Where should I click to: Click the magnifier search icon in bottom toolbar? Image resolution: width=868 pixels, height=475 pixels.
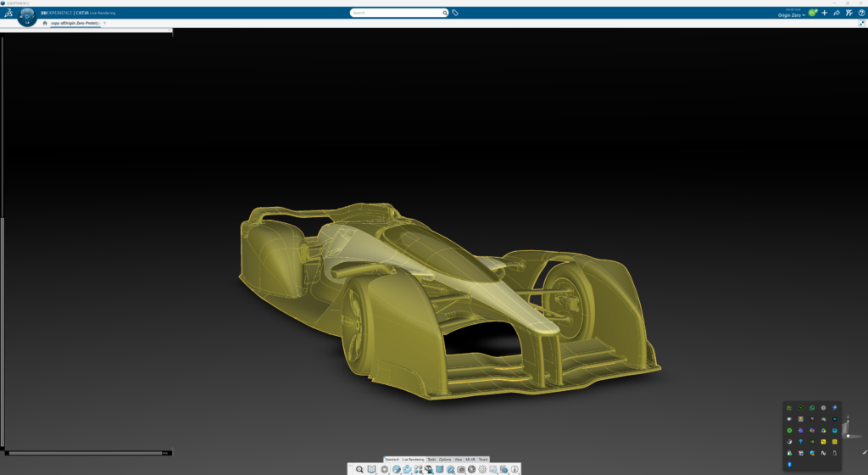[359, 469]
